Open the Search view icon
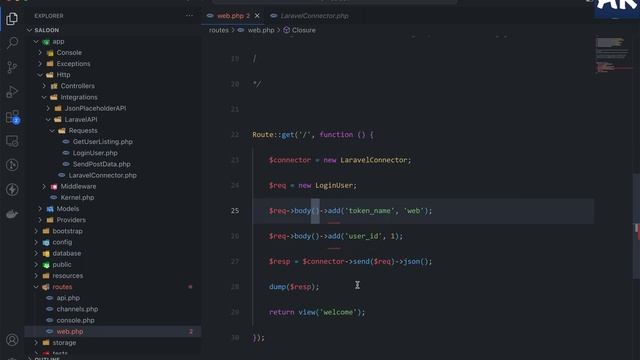 point(12,42)
